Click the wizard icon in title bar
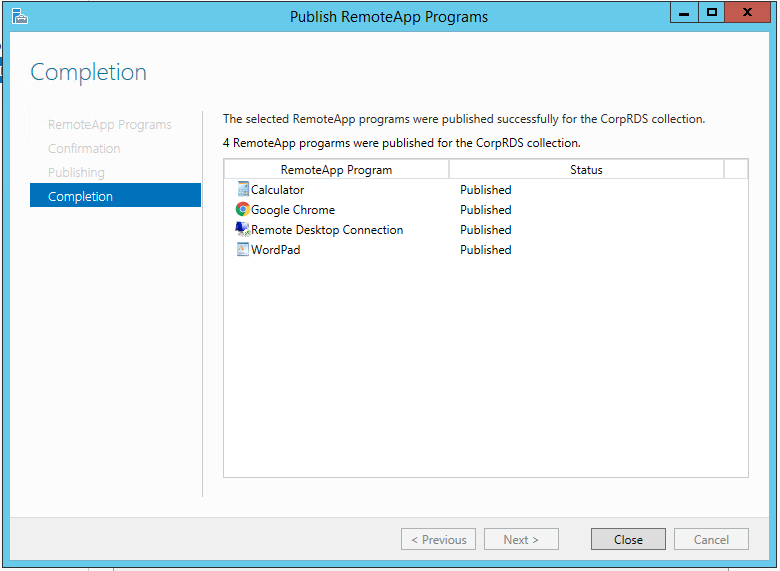This screenshot has height=571, width=780. 19,16
